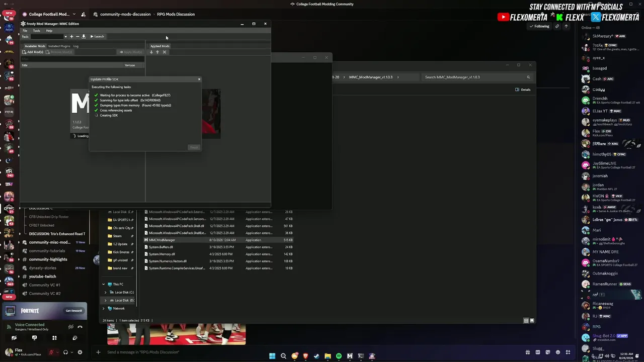Start an activity in Discord voice panel

coord(54,338)
